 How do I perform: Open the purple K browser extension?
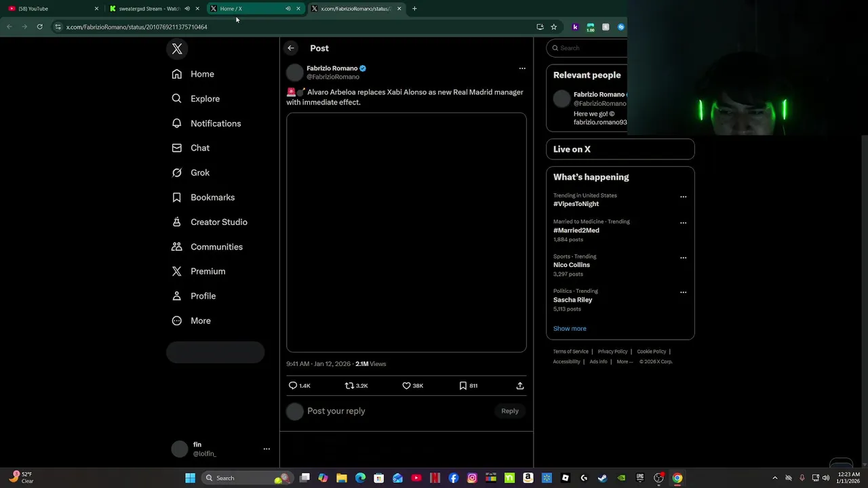point(575,27)
